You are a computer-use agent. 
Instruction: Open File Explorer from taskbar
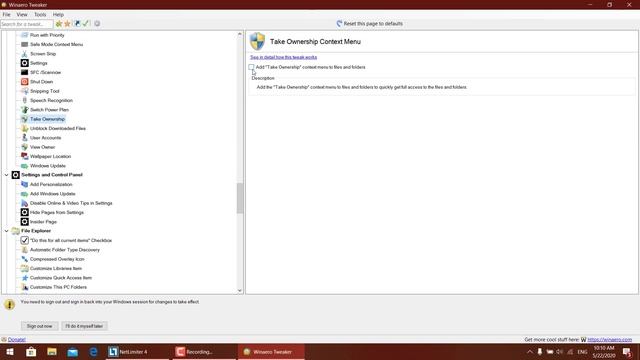click(52, 352)
